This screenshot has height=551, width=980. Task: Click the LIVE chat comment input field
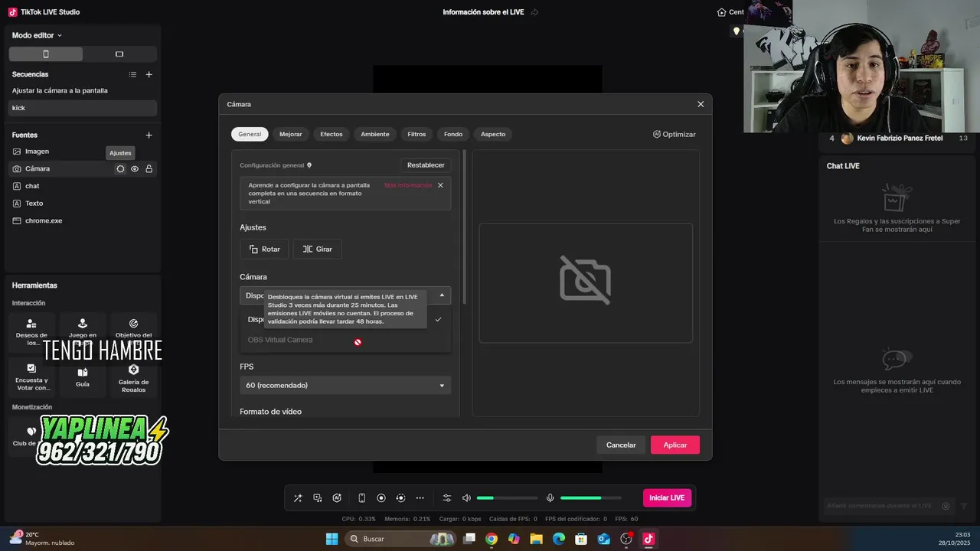(x=880, y=506)
